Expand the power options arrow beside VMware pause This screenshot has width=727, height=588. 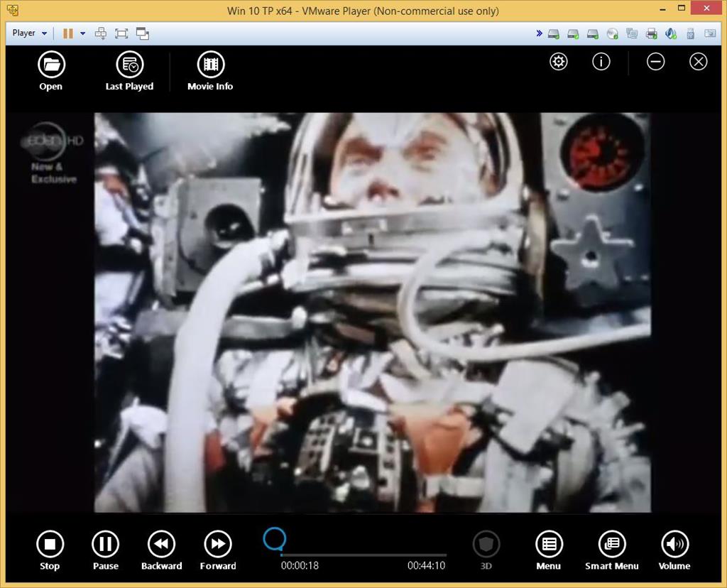click(x=82, y=33)
